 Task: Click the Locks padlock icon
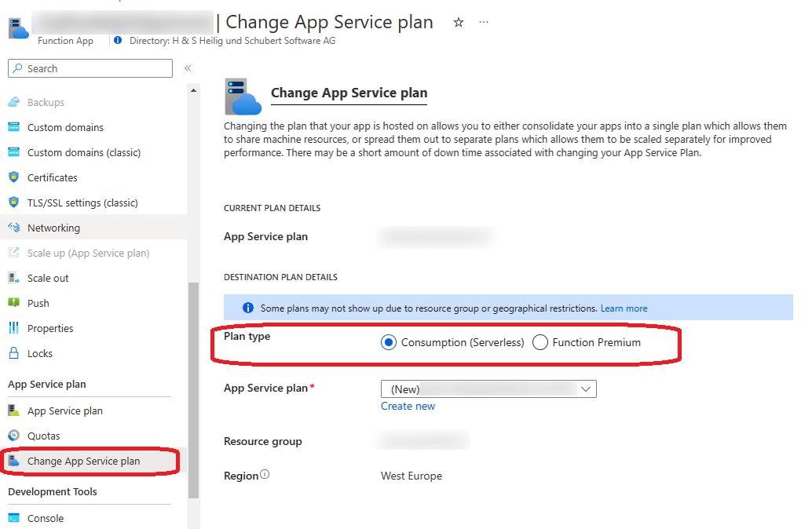click(x=14, y=353)
